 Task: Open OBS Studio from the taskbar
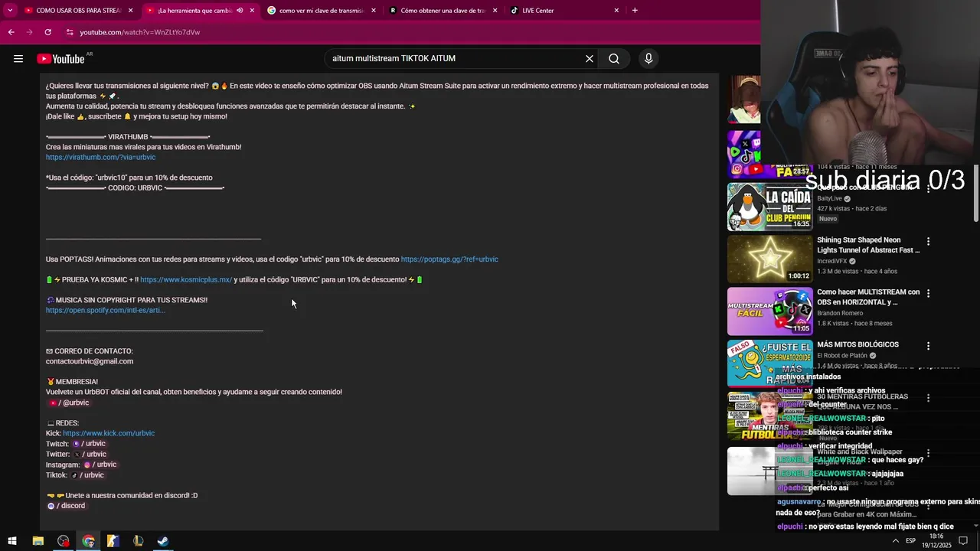pyautogui.click(x=63, y=541)
